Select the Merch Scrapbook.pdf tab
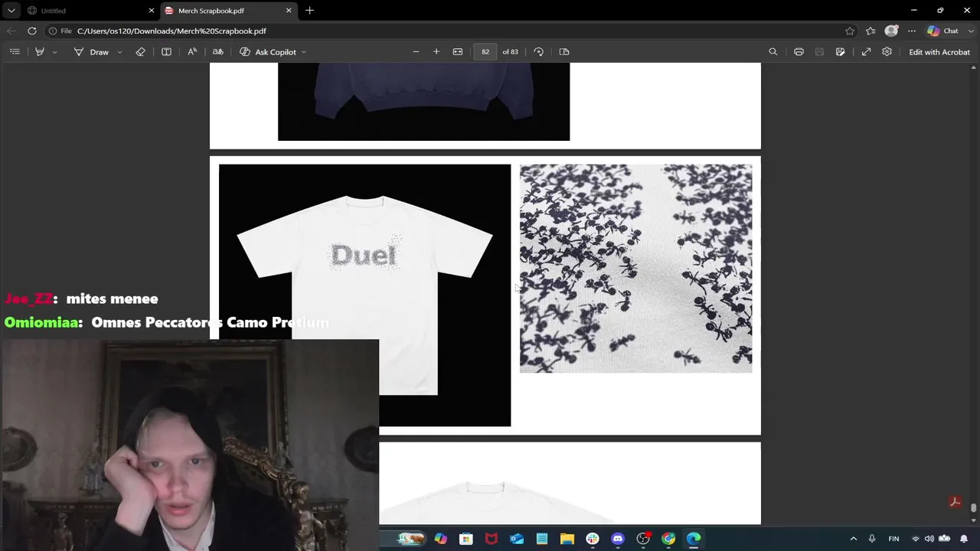Viewport: 980px width, 551px height. pos(228,11)
